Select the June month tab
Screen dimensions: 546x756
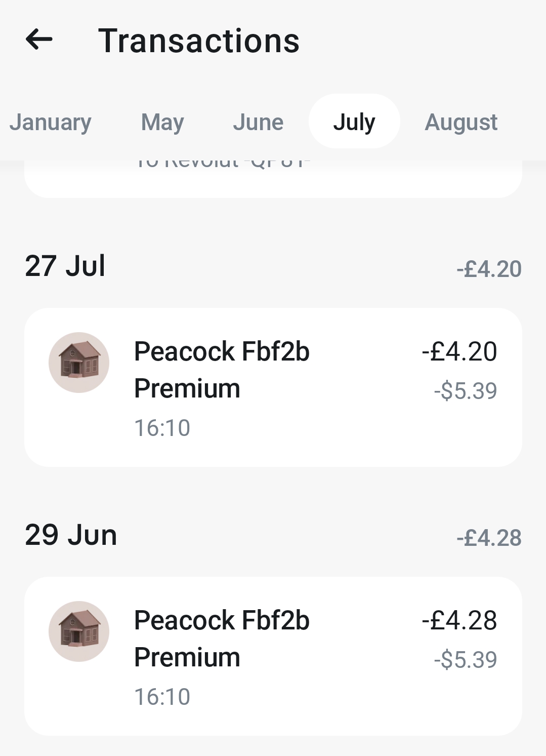click(x=258, y=122)
